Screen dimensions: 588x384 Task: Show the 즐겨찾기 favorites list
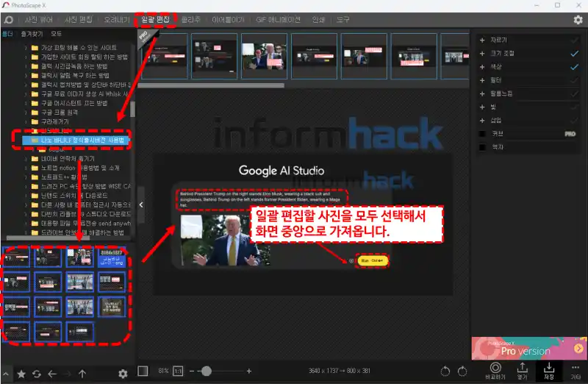[32, 34]
